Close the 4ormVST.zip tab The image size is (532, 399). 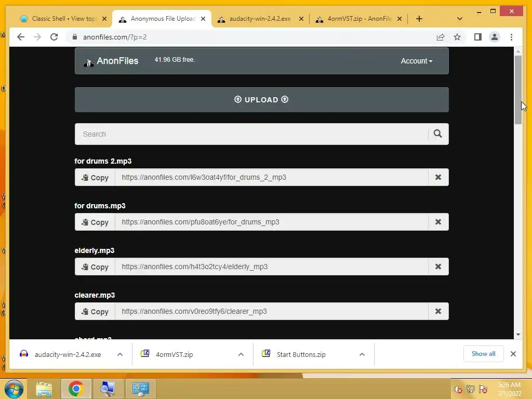point(400,19)
